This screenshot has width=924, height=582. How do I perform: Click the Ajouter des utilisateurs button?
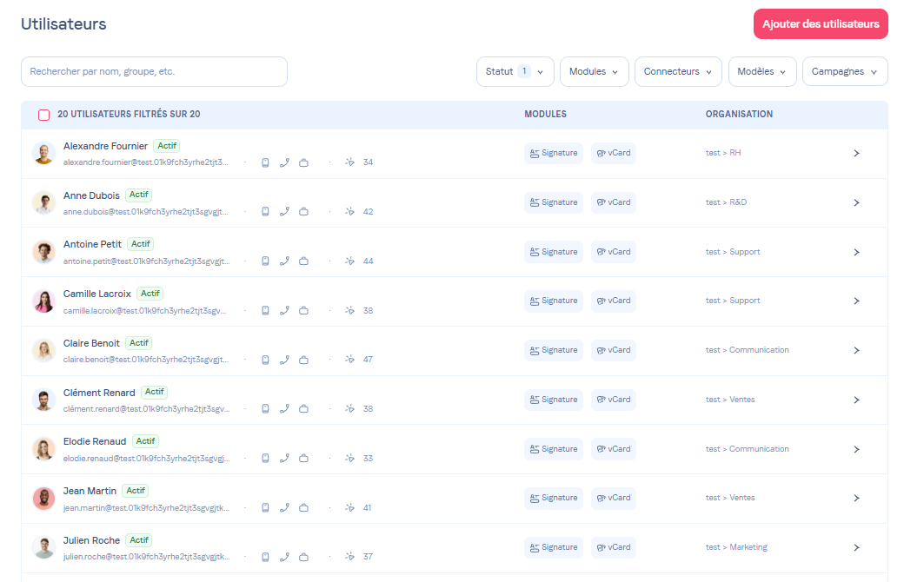pos(821,24)
